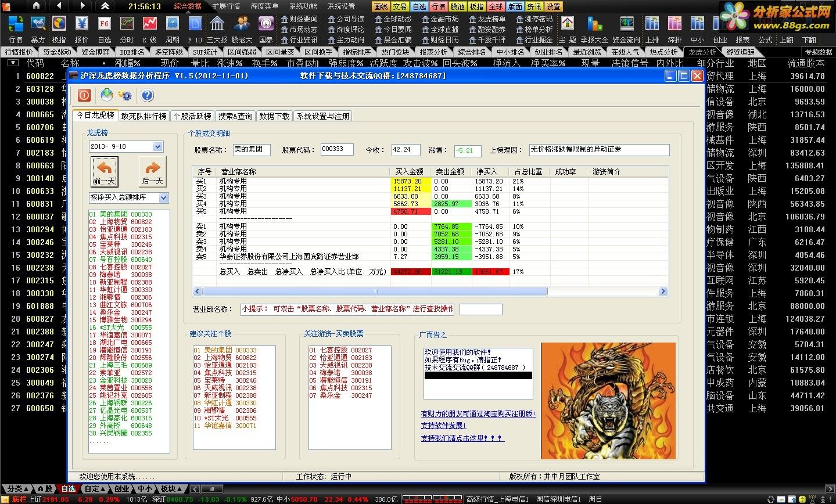Click the empty field beside 营业部名称 hint
Viewport: 836px width, 504px height.
[480, 309]
